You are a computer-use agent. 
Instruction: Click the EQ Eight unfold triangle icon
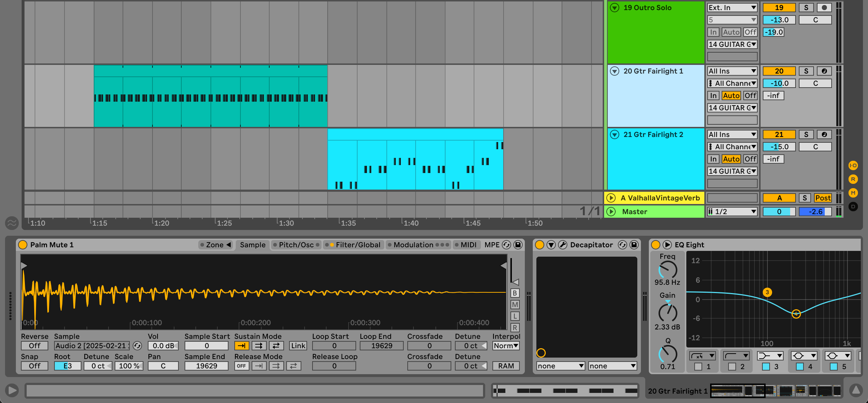tap(667, 245)
